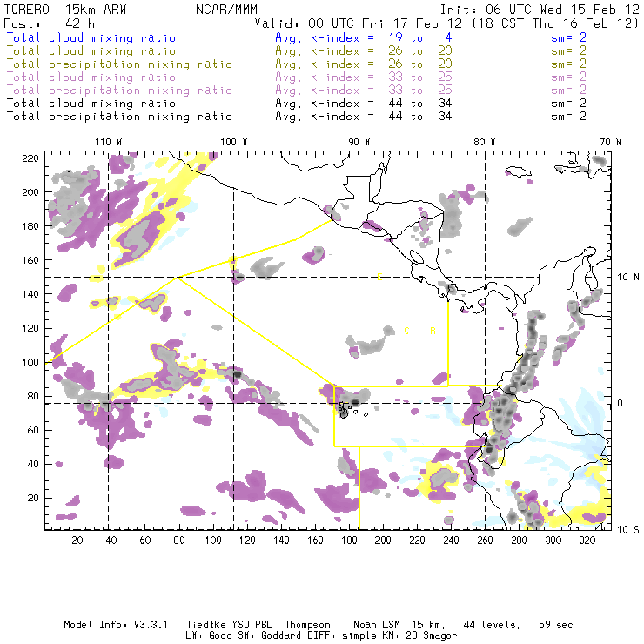Viewport: 644px width, 644px height.
Task: Click the "59 sec" timestep text
Action: (556, 625)
